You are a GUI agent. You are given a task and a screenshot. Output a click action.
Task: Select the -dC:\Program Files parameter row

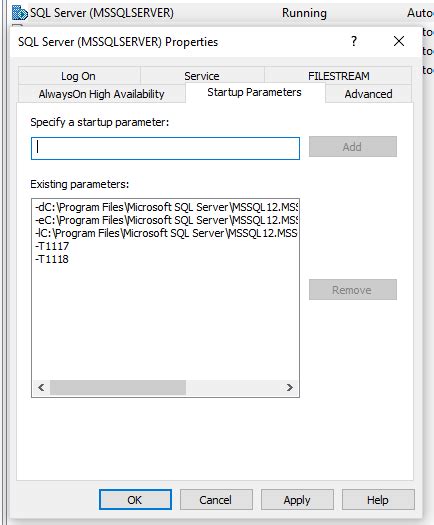coord(166,207)
